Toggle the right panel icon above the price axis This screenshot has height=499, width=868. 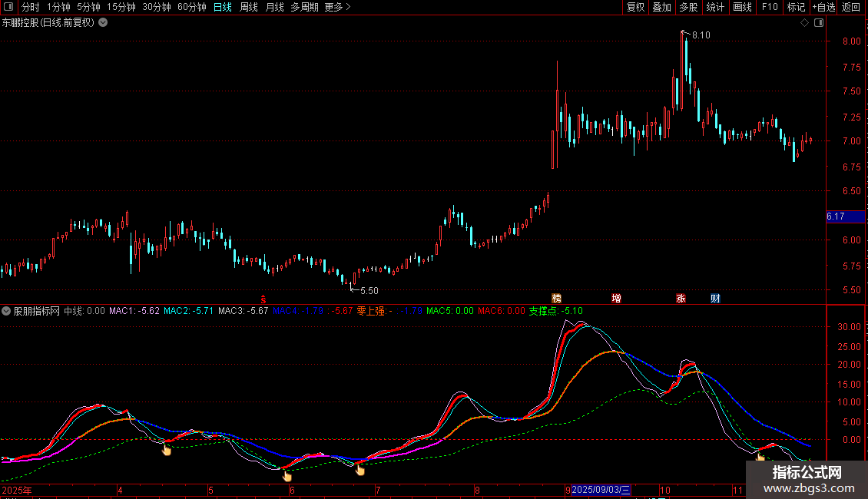click(x=819, y=23)
